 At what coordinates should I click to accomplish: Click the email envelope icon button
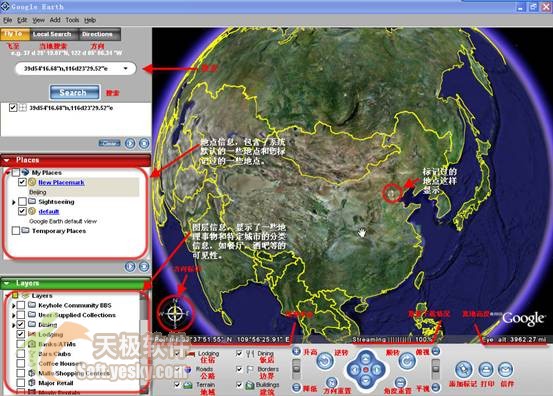[x=505, y=369]
